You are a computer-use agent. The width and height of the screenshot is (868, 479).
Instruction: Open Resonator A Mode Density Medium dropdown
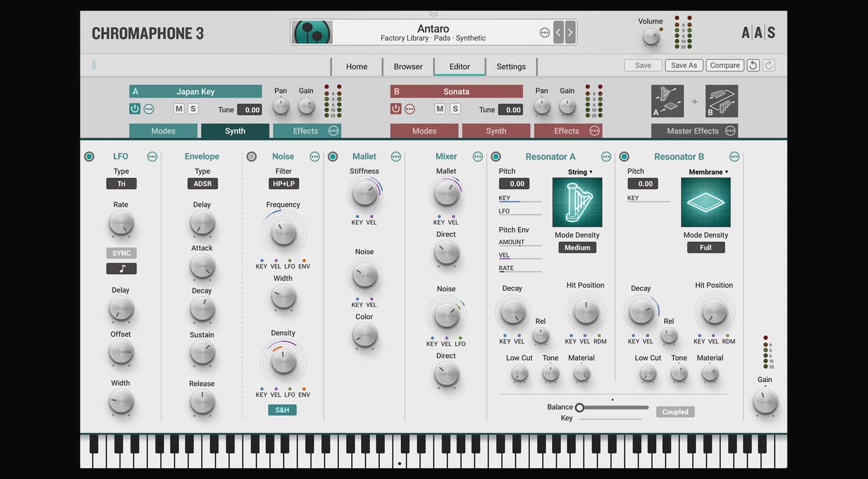click(577, 247)
